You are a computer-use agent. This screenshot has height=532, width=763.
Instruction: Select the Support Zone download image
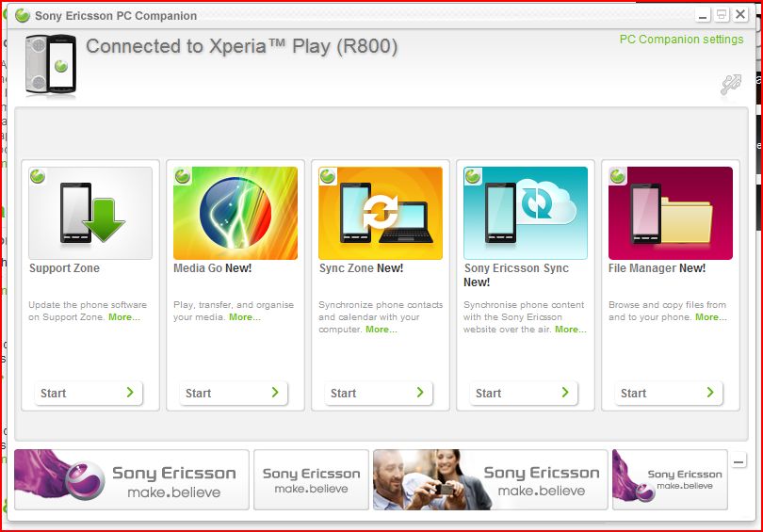click(90, 213)
